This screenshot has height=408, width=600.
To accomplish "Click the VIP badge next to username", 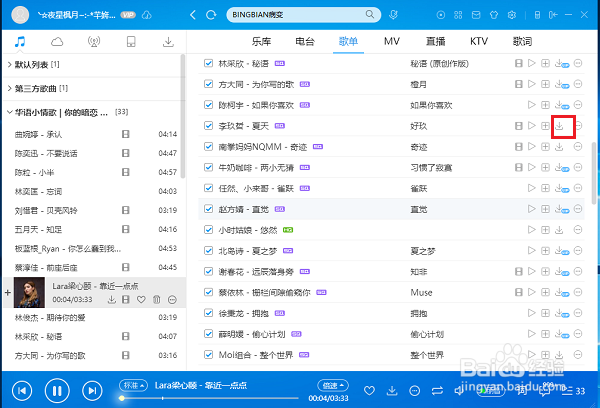I will pos(128,15).
